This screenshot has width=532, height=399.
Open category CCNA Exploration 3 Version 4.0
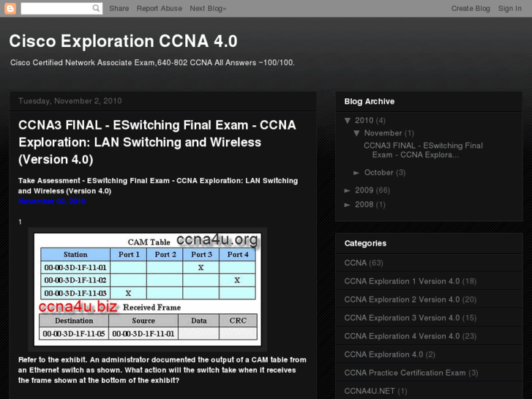402,318
